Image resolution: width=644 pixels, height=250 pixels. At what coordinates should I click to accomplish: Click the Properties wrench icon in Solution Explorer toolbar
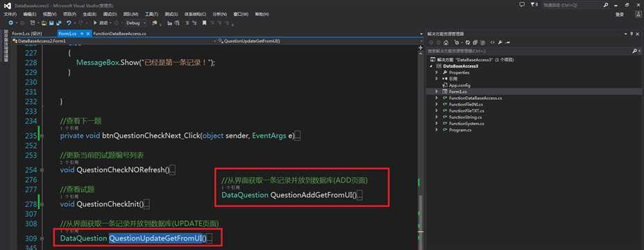pyautogui.click(x=500, y=42)
